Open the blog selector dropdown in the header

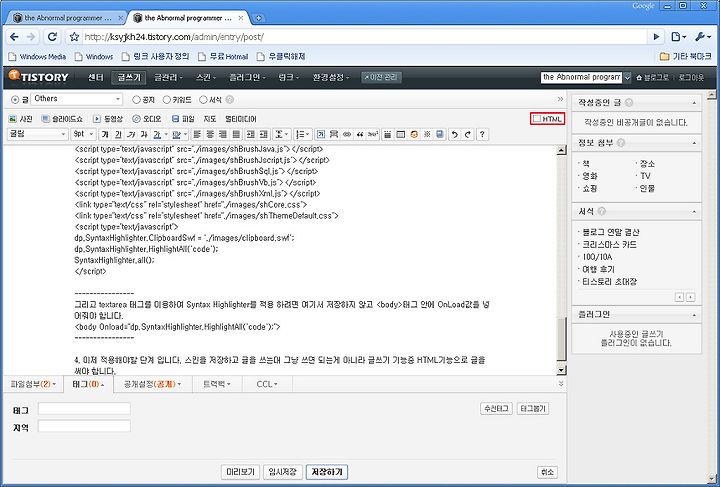pos(627,77)
